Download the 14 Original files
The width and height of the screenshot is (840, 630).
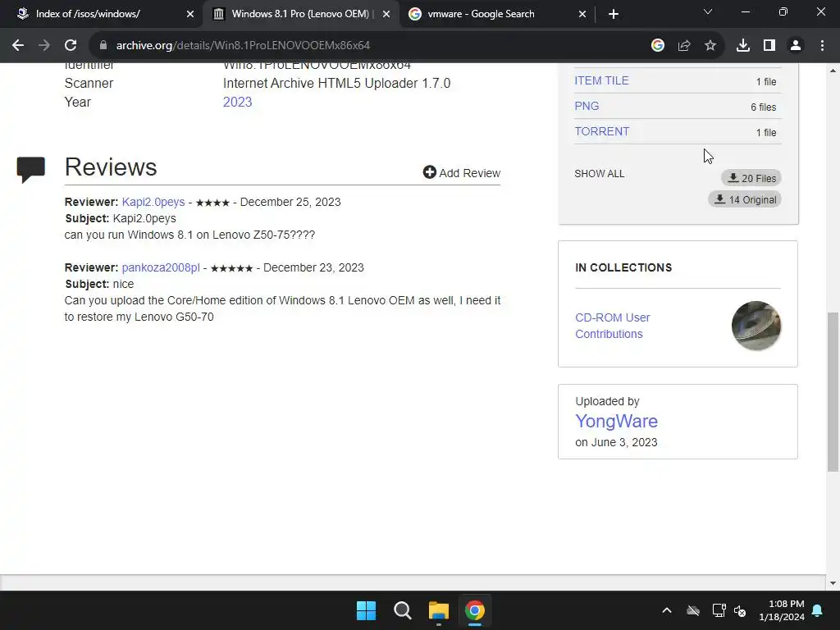[x=745, y=199]
